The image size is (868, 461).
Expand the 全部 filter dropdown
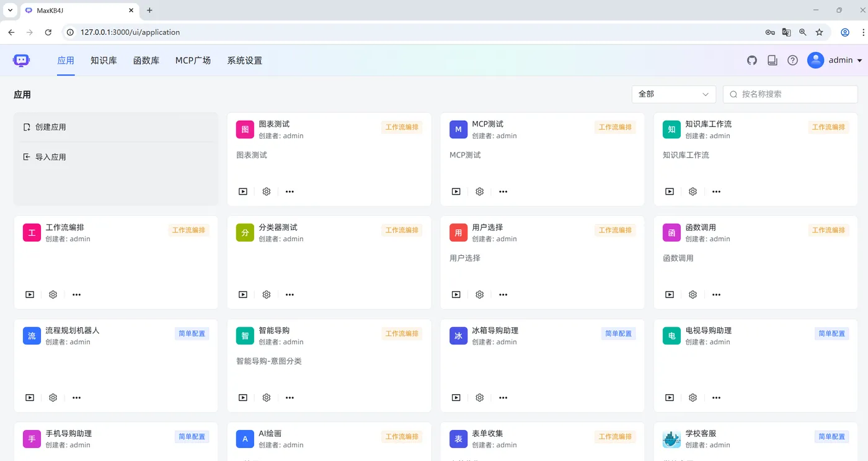[673, 94]
